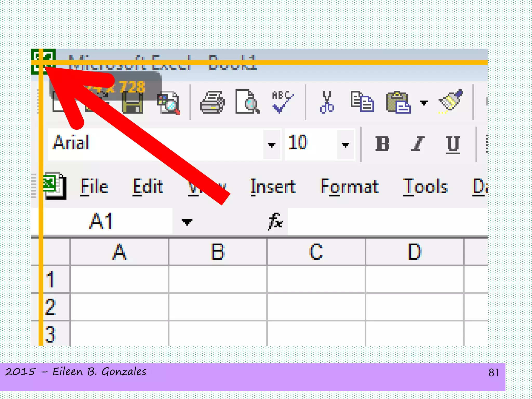Expand the Arial font name dropdown
The width and height of the screenshot is (532, 399).
coord(271,145)
